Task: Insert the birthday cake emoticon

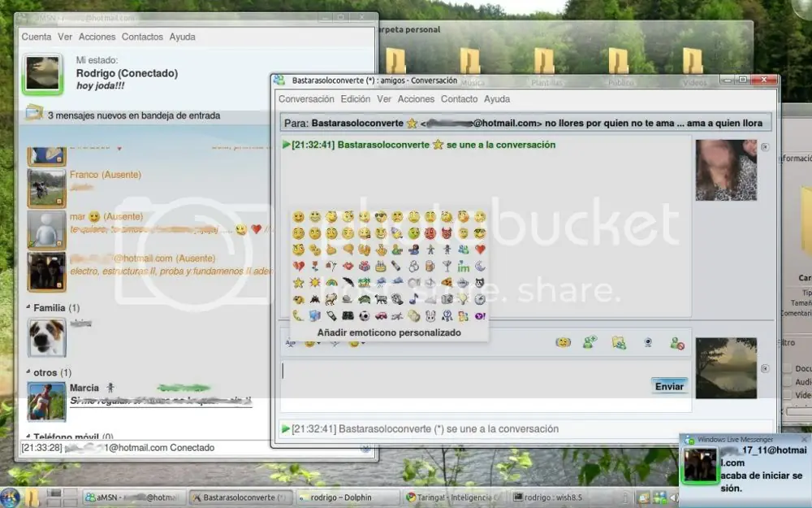Action: pos(381,267)
